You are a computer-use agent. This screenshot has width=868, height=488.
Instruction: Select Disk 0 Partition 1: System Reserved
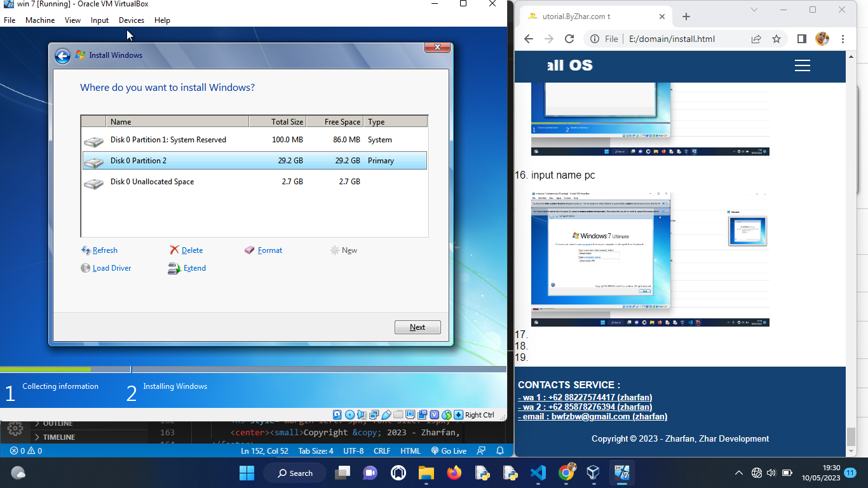tap(254, 140)
